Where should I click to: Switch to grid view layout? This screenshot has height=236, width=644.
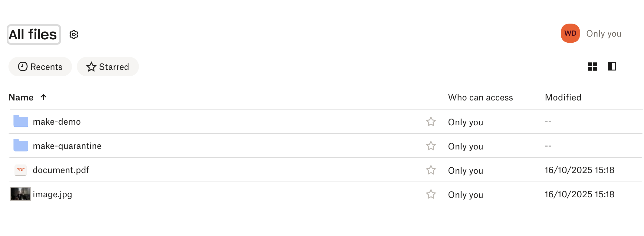pyautogui.click(x=593, y=67)
